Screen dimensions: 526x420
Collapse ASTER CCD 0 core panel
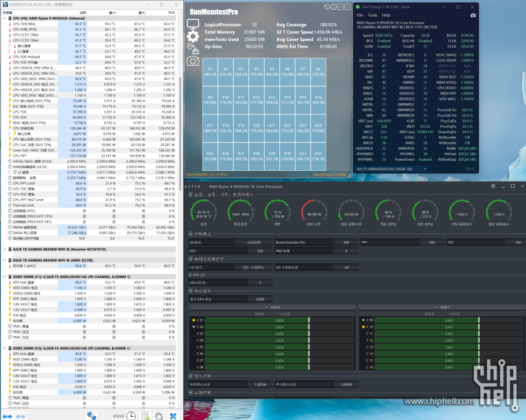(266, 307)
